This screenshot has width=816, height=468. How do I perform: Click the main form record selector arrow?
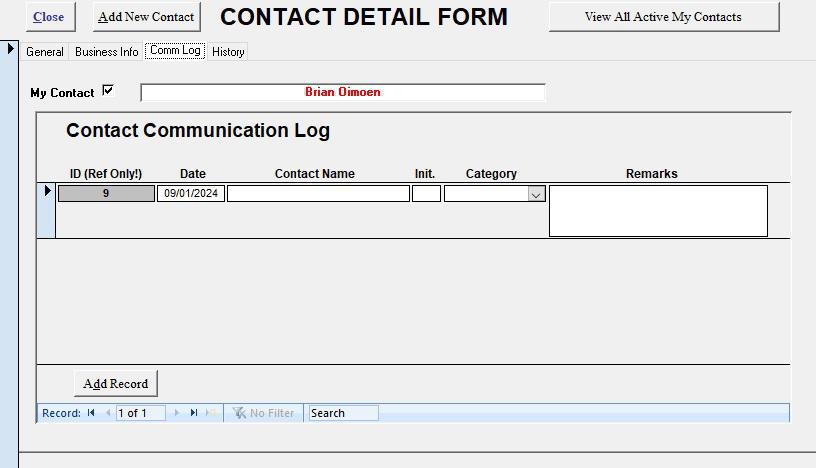[11, 49]
